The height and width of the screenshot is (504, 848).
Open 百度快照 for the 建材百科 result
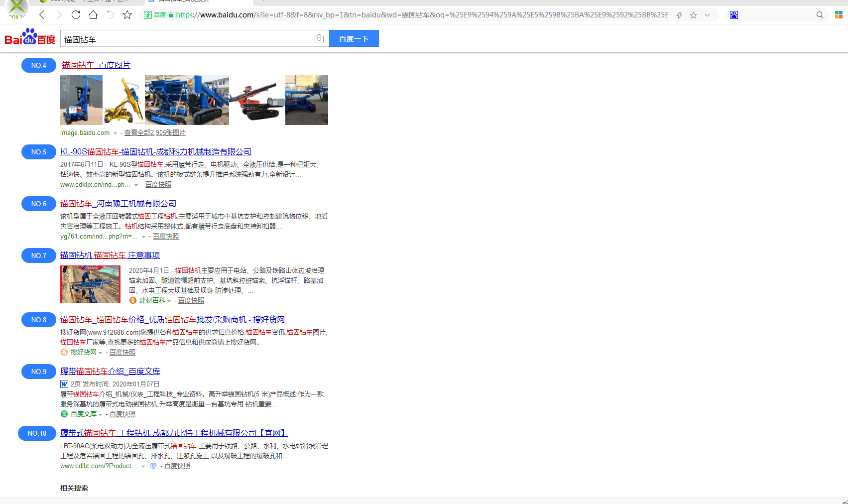[191, 301]
